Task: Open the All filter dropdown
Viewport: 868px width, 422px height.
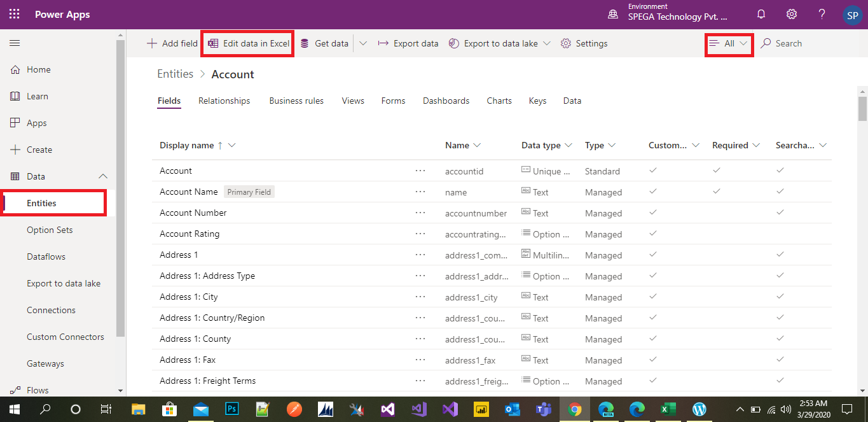Action: (729, 44)
